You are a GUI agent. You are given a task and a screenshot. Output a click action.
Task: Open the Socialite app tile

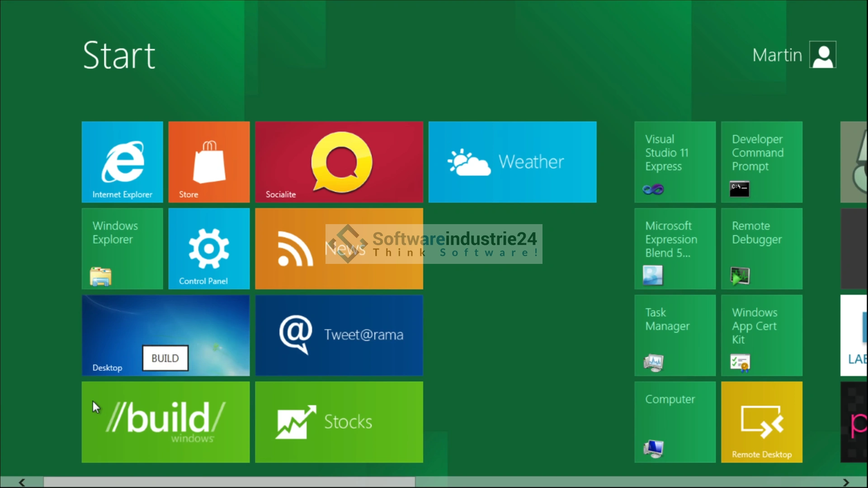[x=339, y=162]
